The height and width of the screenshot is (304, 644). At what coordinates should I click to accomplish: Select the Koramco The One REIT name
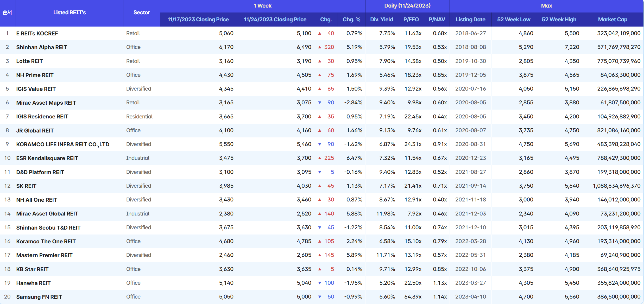(x=46, y=242)
